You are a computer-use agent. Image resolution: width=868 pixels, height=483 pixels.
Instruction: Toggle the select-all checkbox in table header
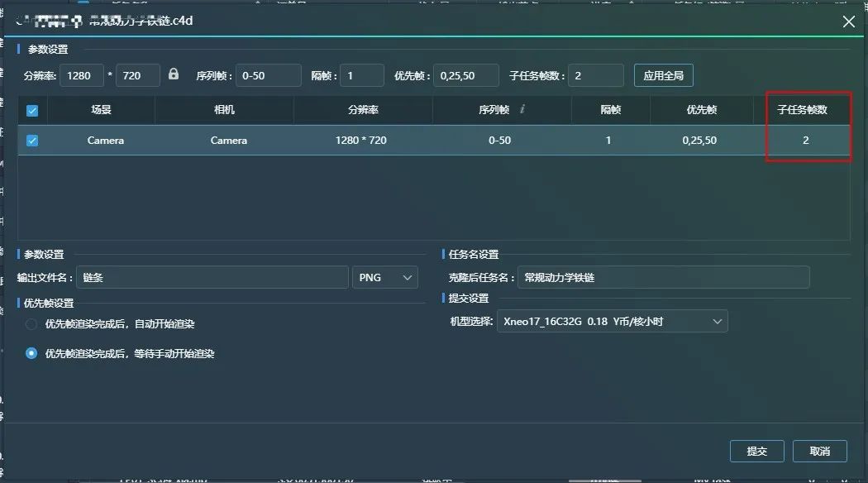[32, 110]
